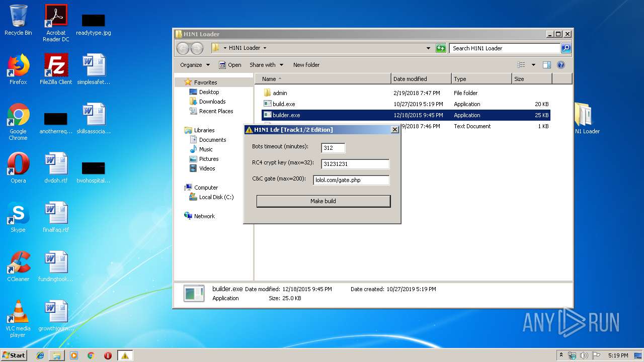
Task: Click the RC4 crypt key field
Action: (x=355, y=164)
